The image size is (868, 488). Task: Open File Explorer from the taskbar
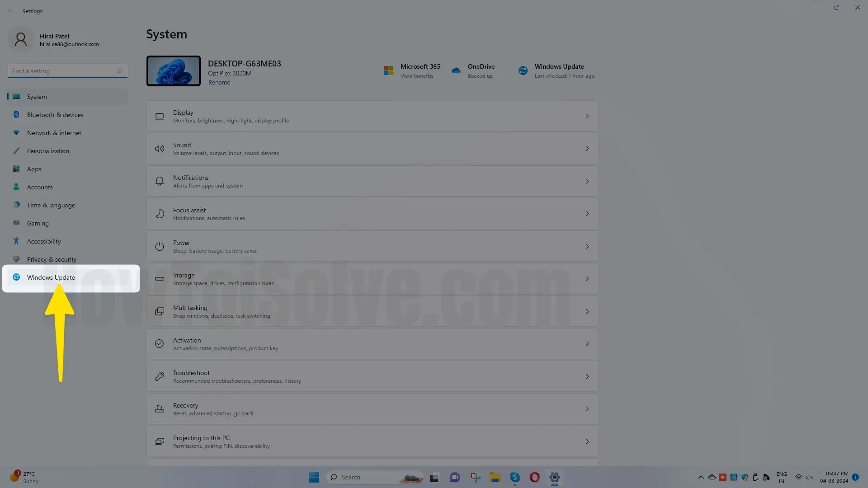[495, 477]
